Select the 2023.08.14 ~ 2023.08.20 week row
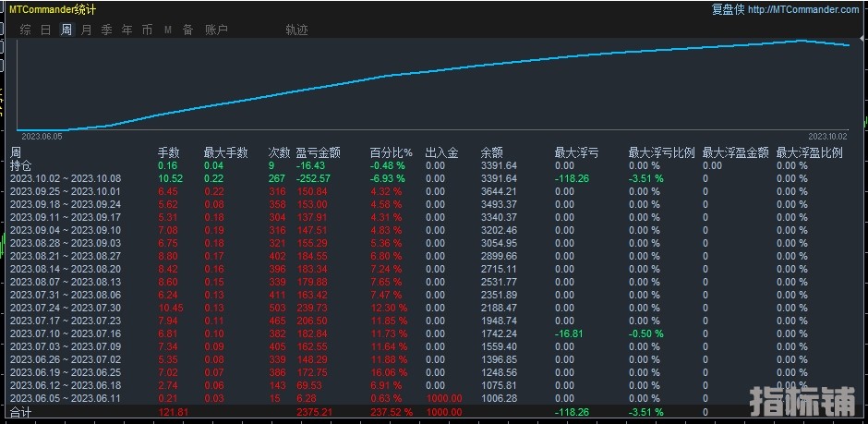The width and height of the screenshot is (868, 424). click(x=66, y=269)
